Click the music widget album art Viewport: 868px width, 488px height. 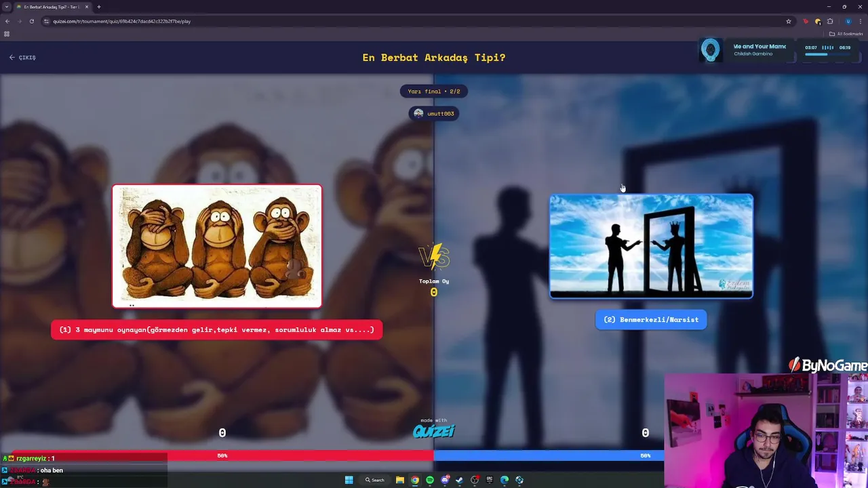click(x=711, y=50)
